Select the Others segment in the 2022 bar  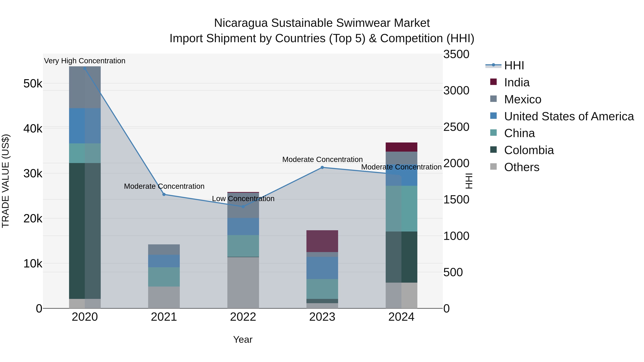coord(243,283)
